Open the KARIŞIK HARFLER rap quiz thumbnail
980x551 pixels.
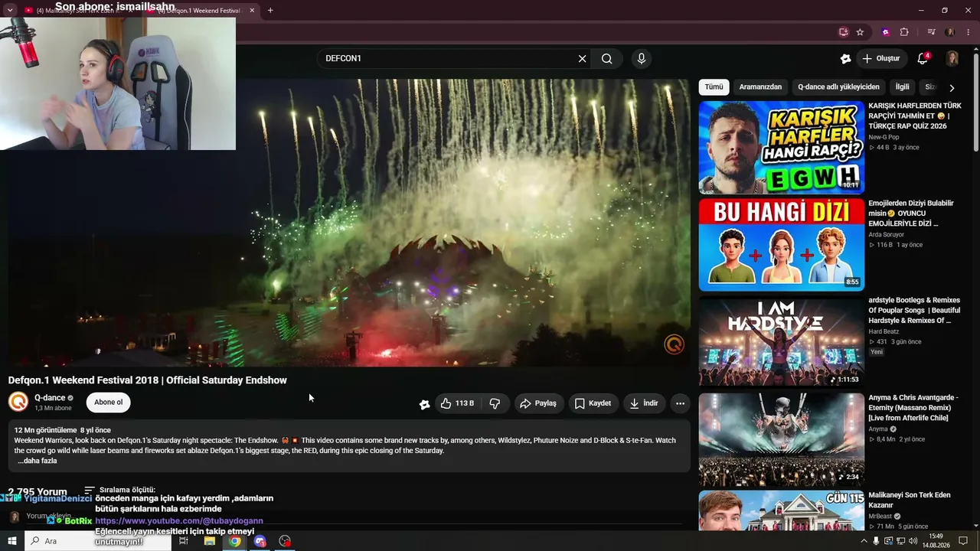pyautogui.click(x=781, y=147)
